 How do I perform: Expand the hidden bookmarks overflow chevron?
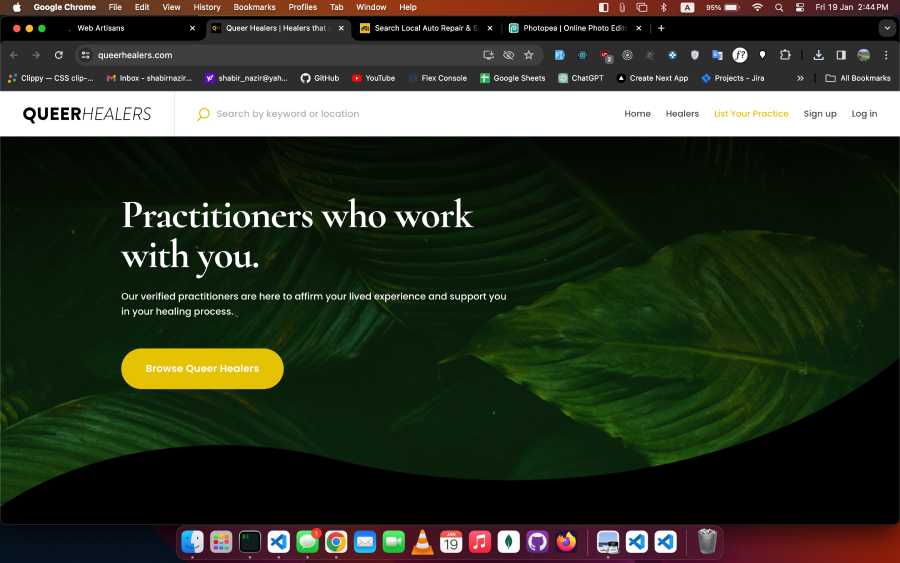[800, 78]
